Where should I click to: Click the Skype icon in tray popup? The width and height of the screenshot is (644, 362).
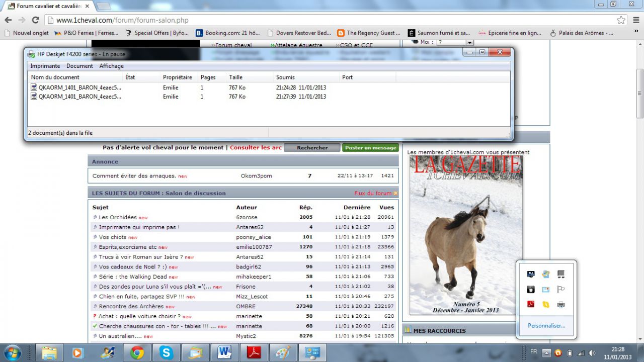(545, 304)
